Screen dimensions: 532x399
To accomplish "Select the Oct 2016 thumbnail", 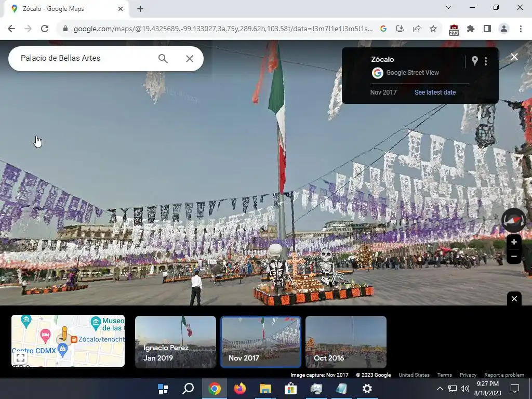I will [345, 342].
